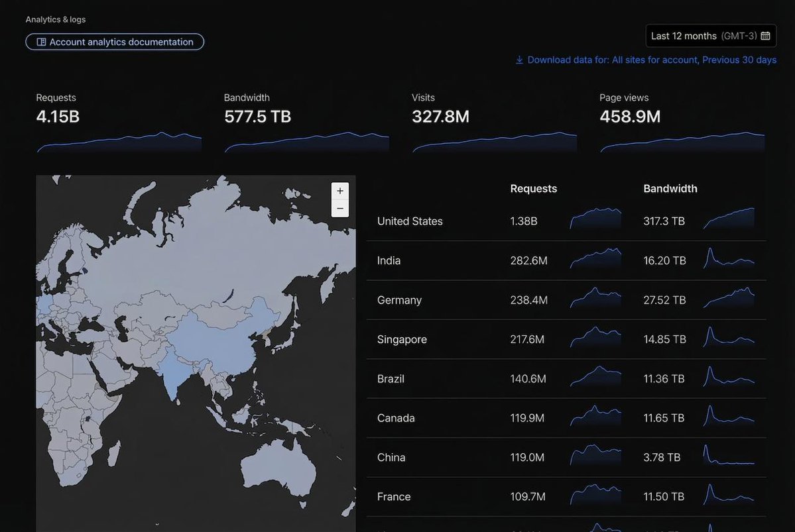Select the Germany row label
This screenshot has height=532, width=795.
(400, 300)
